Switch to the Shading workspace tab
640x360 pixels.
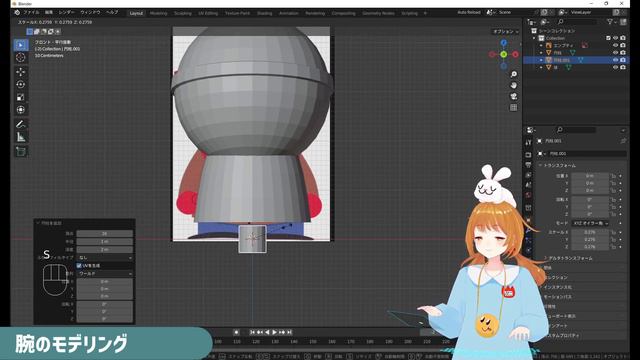click(x=264, y=13)
